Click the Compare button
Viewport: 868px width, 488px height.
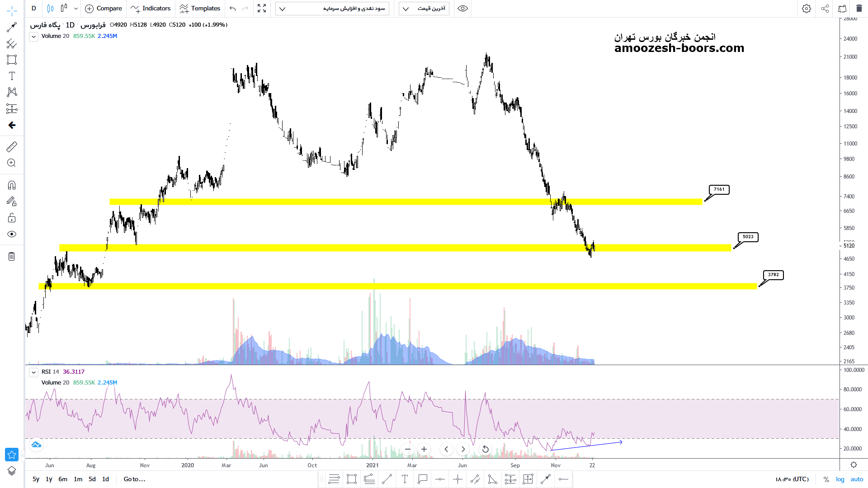pyautogui.click(x=104, y=9)
